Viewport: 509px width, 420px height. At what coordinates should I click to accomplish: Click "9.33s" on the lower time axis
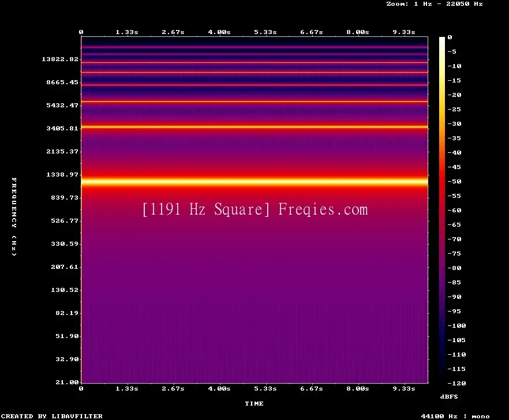point(404,388)
